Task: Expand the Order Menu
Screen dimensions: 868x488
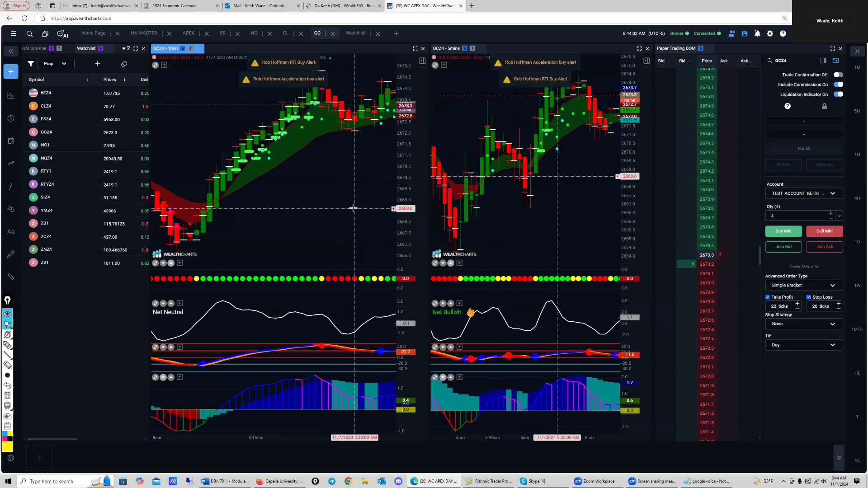Action: tap(804, 267)
